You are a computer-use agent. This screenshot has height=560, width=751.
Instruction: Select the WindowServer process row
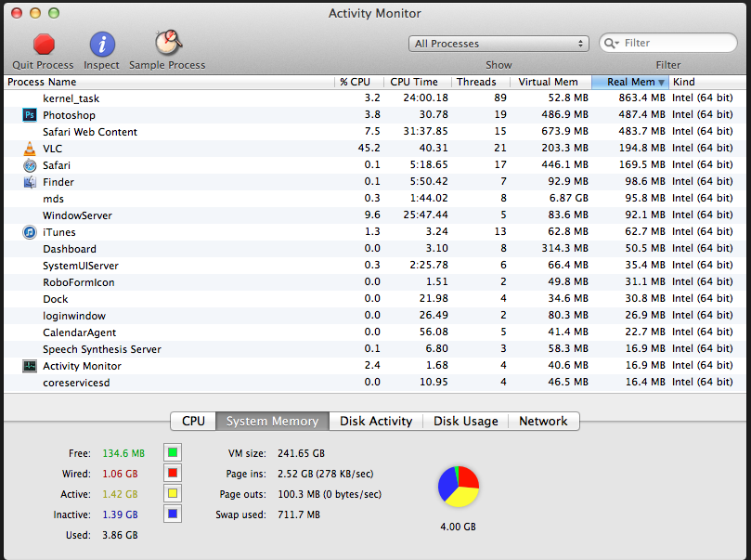[x=375, y=215]
